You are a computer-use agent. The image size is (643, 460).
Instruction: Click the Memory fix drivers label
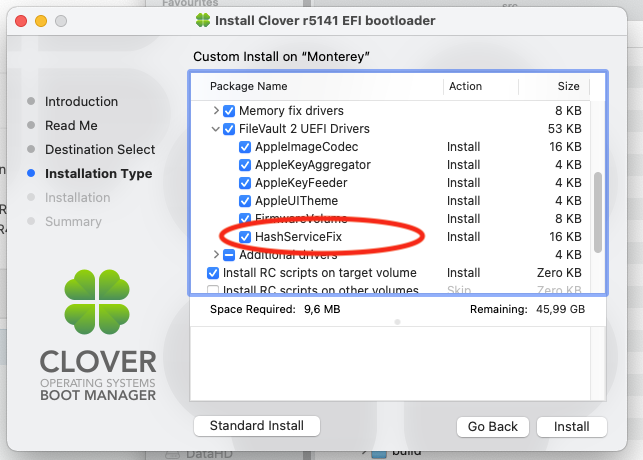[291, 111]
